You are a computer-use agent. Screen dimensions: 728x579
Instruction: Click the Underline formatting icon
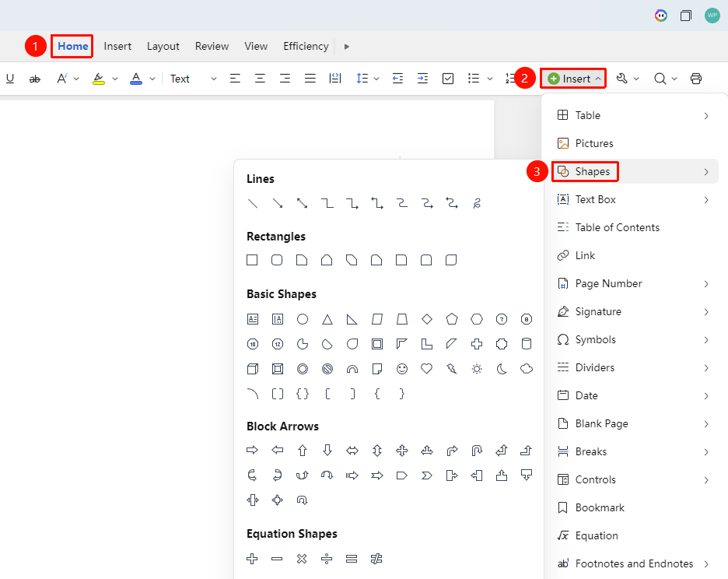tap(10, 79)
